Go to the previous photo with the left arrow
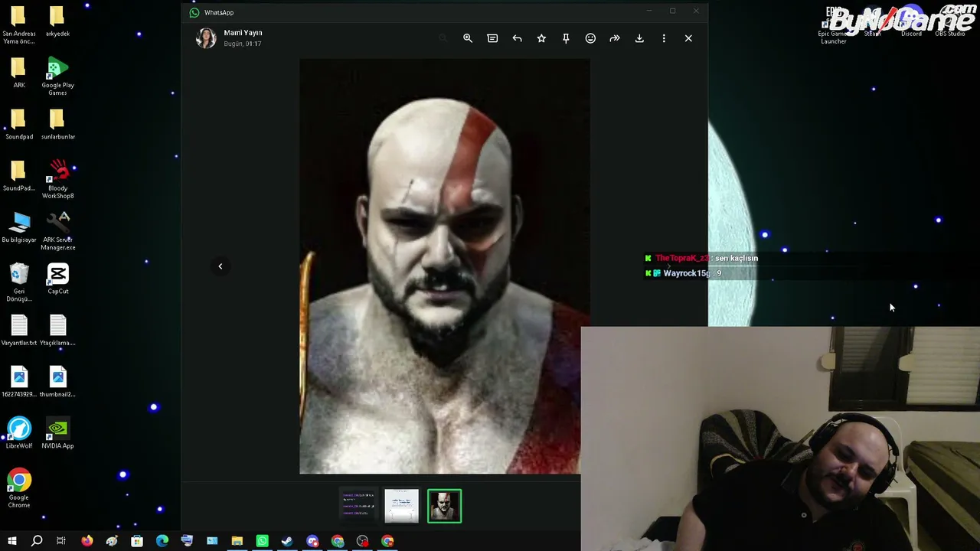Screen dimensions: 980x551 pyautogui.click(x=220, y=266)
